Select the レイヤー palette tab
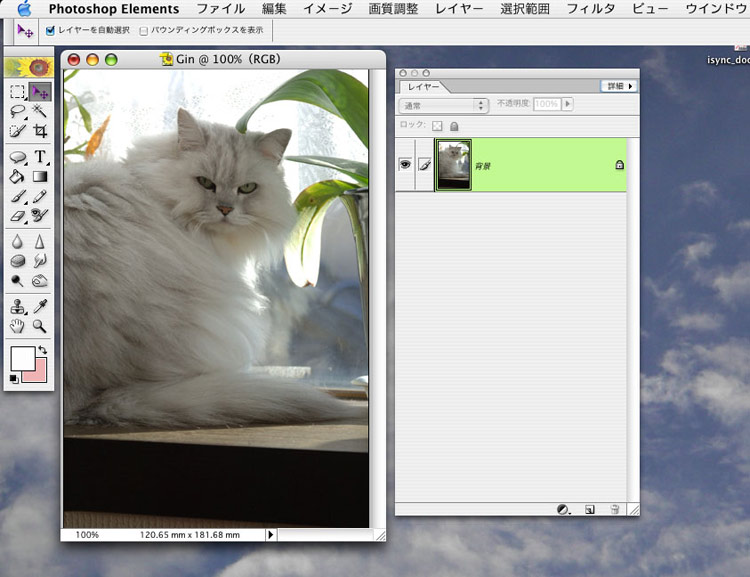Viewport: 750px width, 577px height. tap(423, 87)
